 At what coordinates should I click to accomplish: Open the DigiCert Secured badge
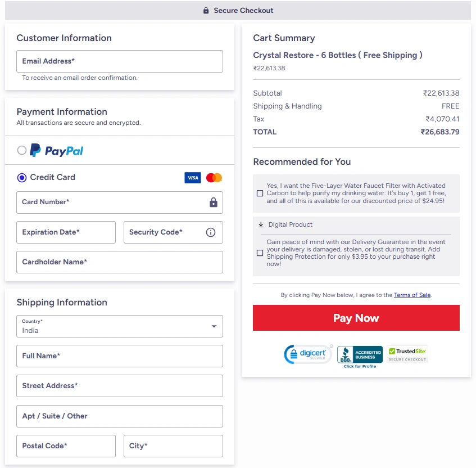pos(308,354)
